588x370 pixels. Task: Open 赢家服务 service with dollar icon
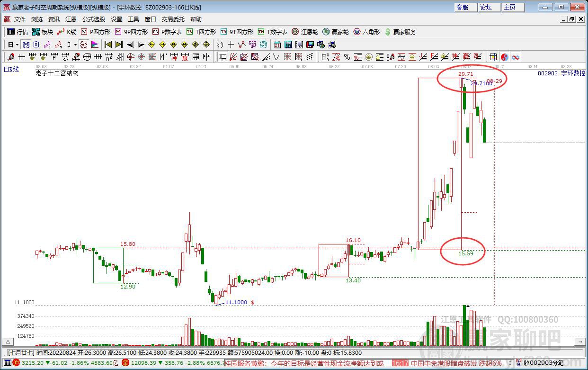[x=400, y=32]
